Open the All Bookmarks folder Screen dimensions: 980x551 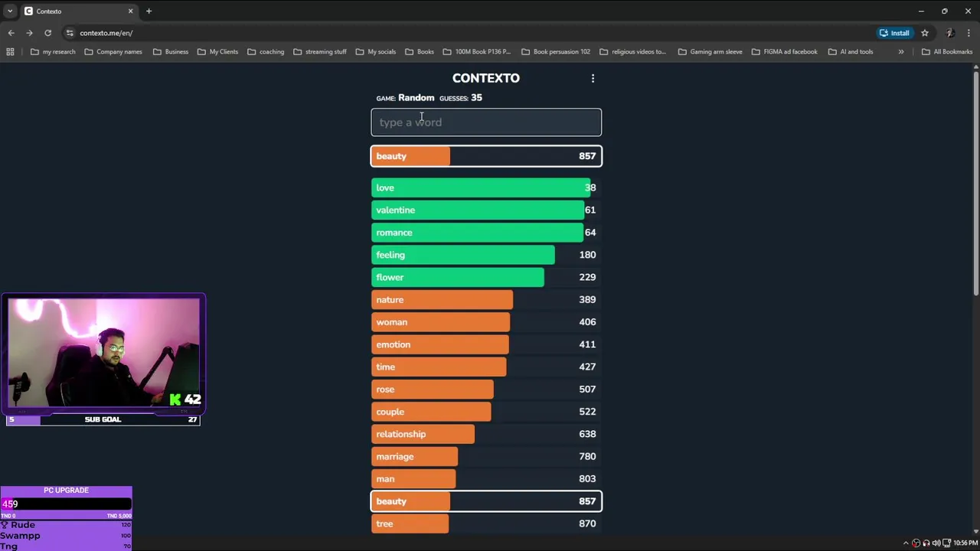point(947,52)
